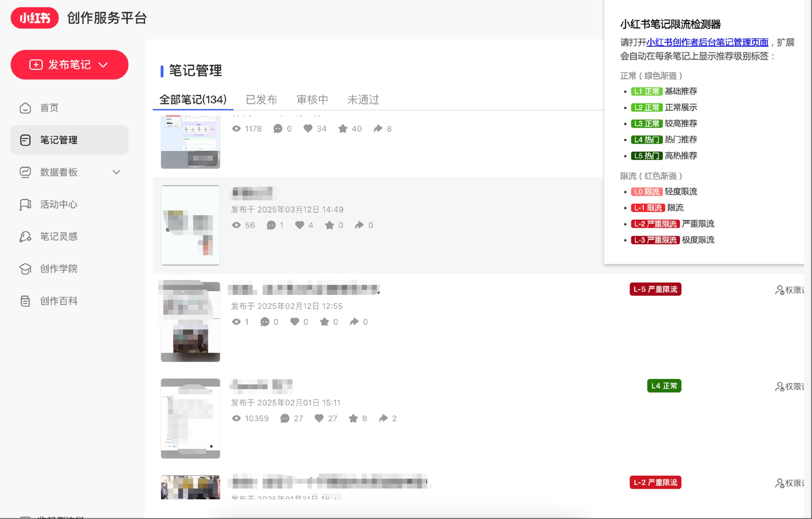Expand the 发布笔记 dropdown arrow
This screenshot has height=519, width=812.
tap(103, 64)
